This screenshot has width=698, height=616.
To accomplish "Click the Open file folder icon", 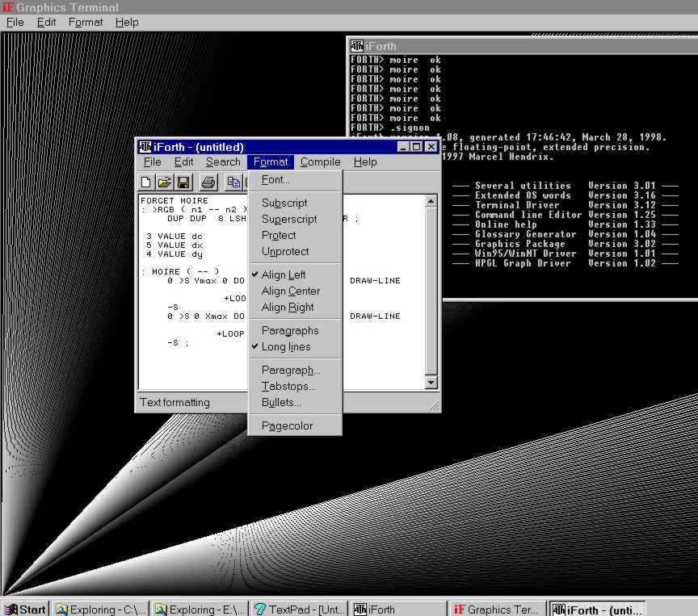I will click(164, 182).
